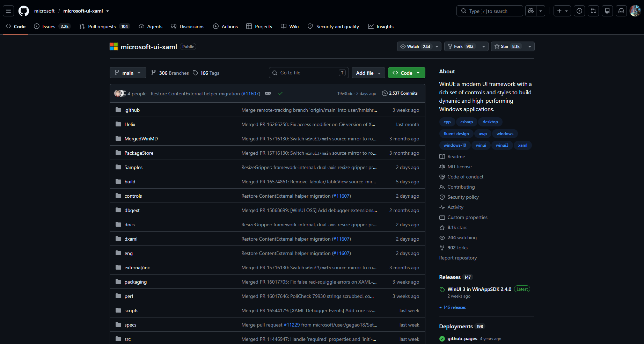The width and height of the screenshot is (644, 344).
Task: Open pull request #11229 link in specs row
Action: point(292,325)
